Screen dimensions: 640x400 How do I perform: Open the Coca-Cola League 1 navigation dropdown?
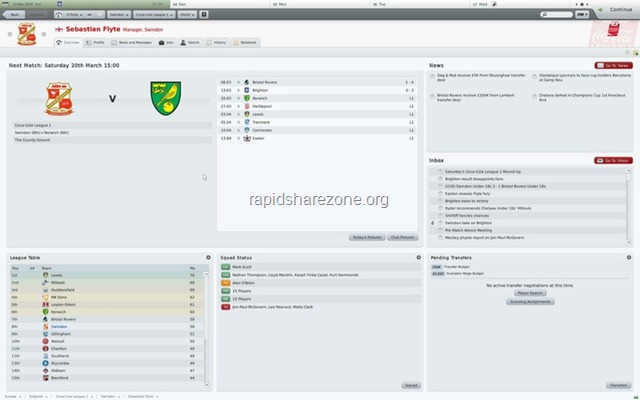click(x=154, y=15)
